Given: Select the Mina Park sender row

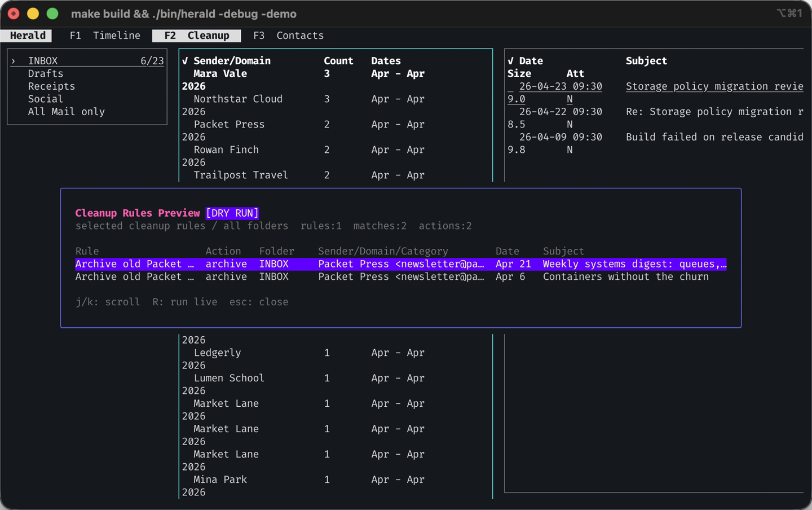Looking at the screenshot, I should click(x=335, y=480).
